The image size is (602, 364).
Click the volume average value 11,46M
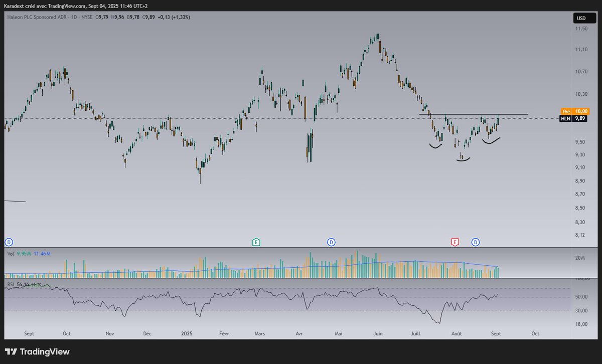pos(42,254)
